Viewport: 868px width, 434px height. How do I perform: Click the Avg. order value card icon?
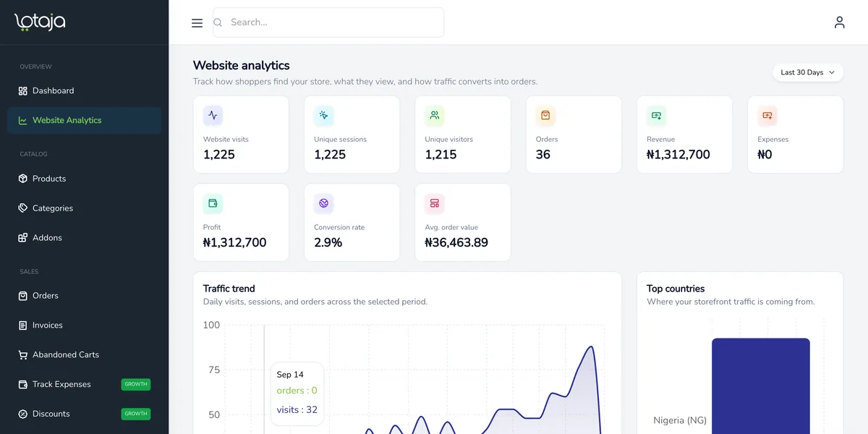coord(434,203)
